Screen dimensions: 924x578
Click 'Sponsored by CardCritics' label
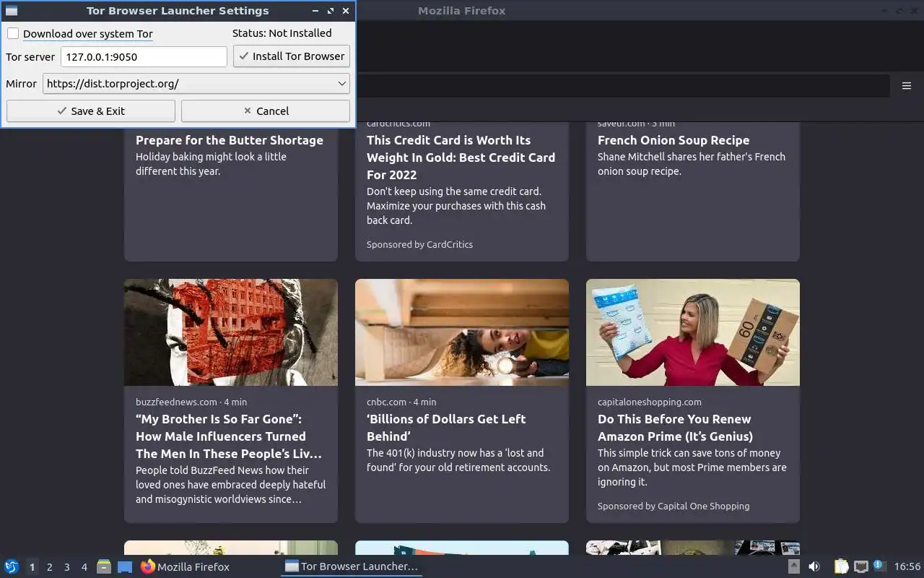[419, 245]
